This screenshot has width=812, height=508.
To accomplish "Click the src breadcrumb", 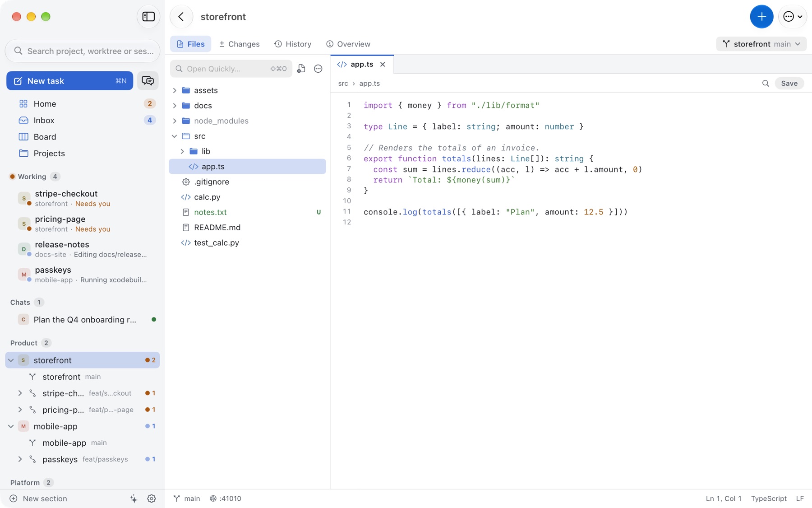I will [x=343, y=84].
